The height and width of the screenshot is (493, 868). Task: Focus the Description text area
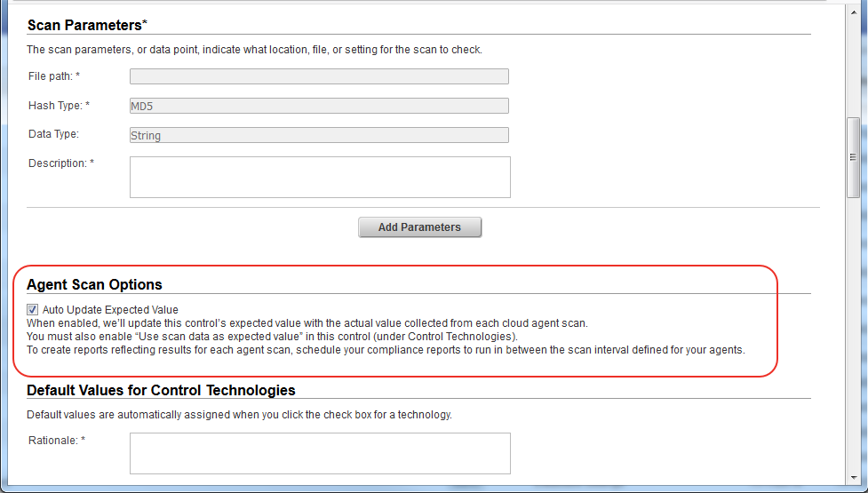[x=320, y=177]
